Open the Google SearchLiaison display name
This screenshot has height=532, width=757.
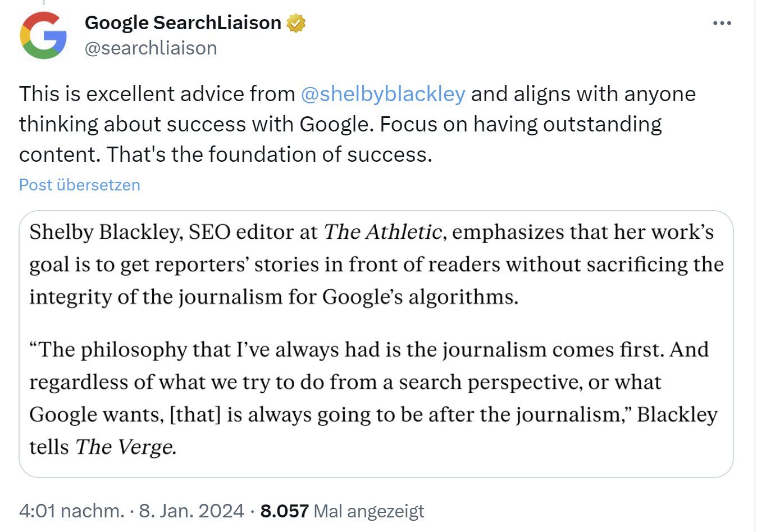click(x=183, y=22)
